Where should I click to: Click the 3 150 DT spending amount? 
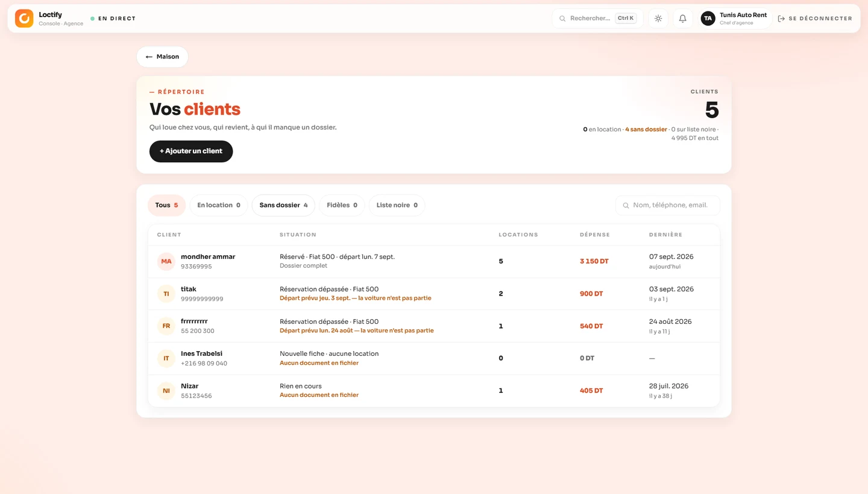click(594, 262)
